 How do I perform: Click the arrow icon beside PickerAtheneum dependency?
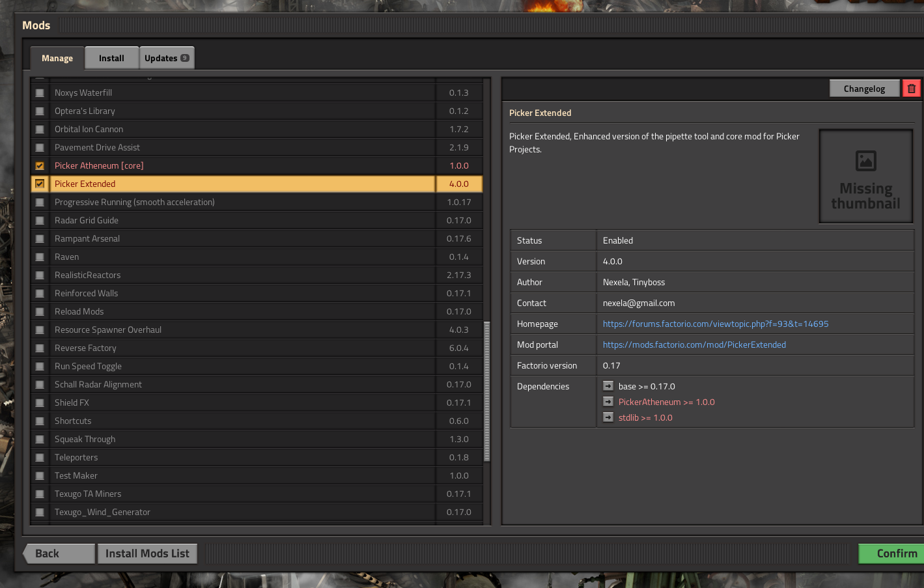coord(608,402)
